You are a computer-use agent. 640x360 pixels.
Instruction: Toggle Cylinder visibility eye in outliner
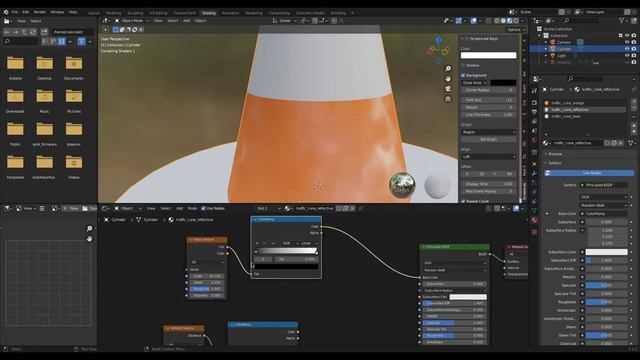(x=627, y=49)
